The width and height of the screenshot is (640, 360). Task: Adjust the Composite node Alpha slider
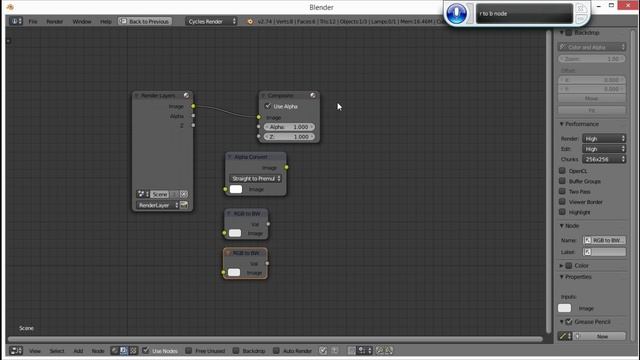(x=289, y=127)
